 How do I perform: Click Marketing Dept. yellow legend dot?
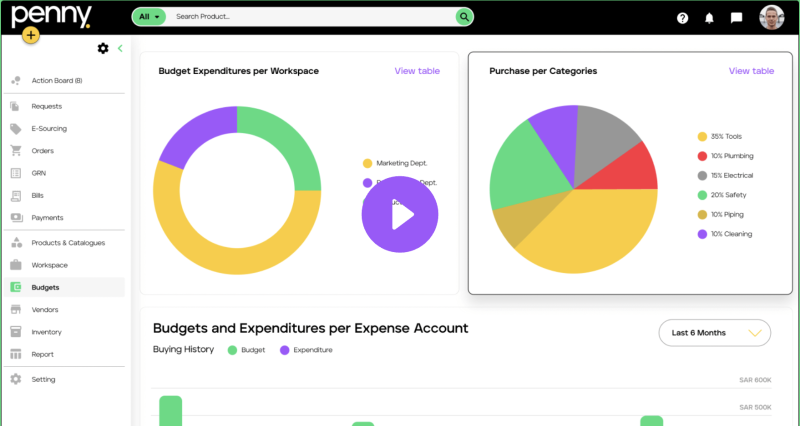pyautogui.click(x=367, y=163)
